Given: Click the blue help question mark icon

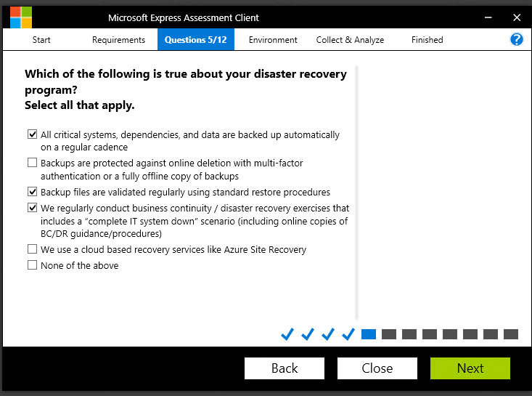Looking at the screenshot, I should pyautogui.click(x=517, y=40).
